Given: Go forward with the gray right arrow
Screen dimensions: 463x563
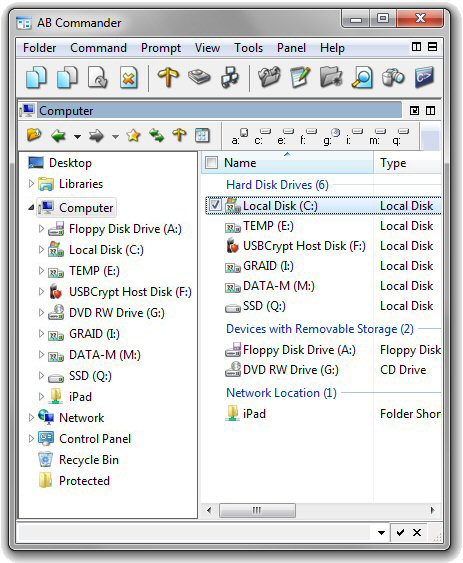Looking at the screenshot, I should coord(96,136).
